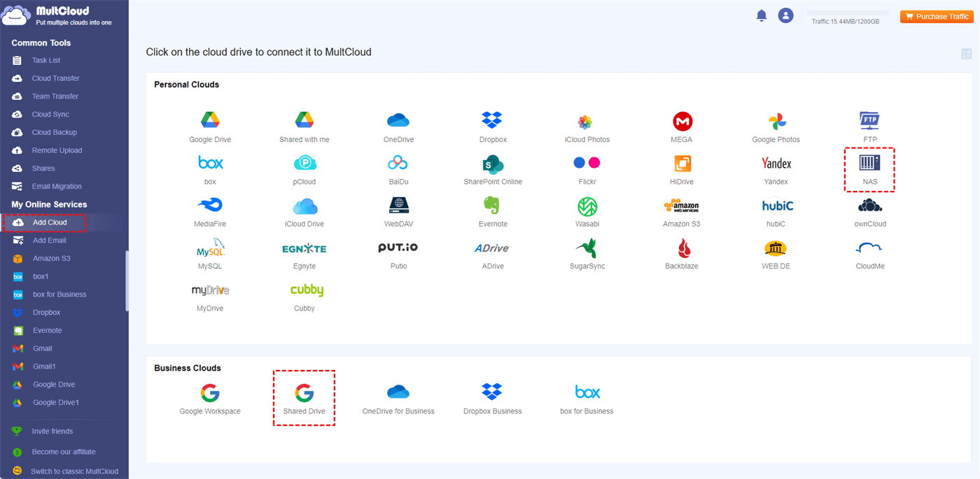Choose the Dropbox cloud icon
Viewport: 980px width, 479px height.
pos(492,120)
